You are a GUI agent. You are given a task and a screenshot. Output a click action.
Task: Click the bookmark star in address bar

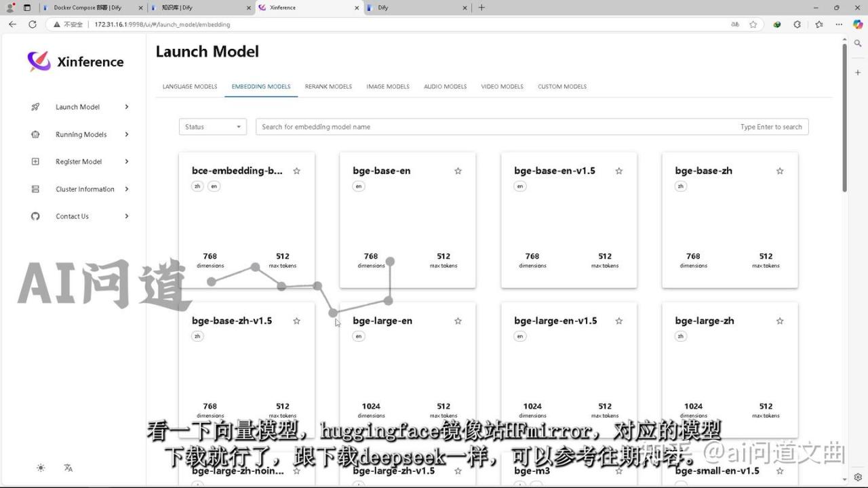753,24
